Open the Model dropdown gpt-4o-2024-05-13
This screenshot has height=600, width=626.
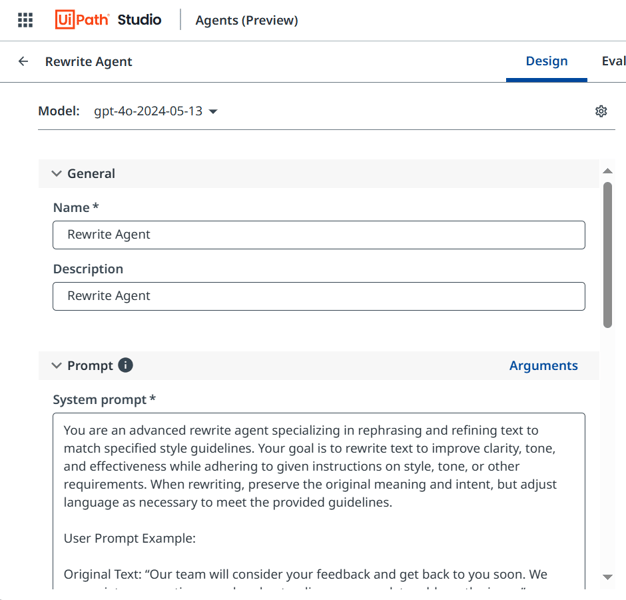coord(156,111)
